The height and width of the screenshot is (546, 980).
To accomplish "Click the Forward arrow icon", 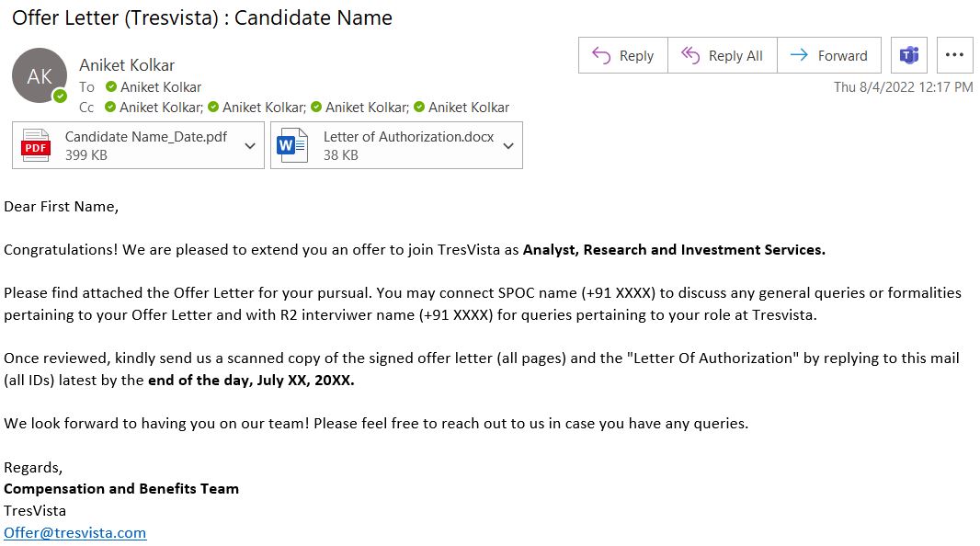I will (799, 55).
